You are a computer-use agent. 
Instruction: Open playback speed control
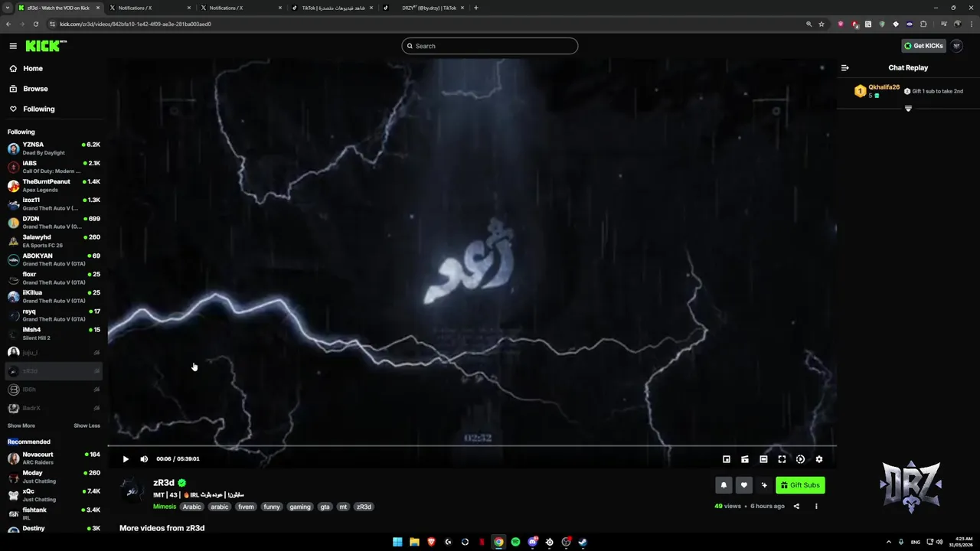click(x=800, y=459)
